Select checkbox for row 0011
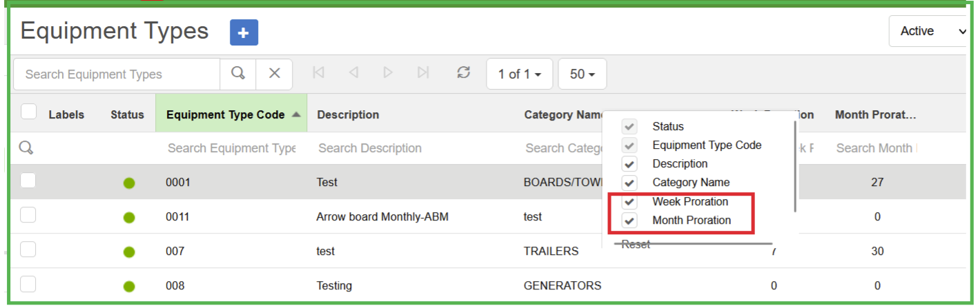This screenshot has height=308, width=980. (28, 216)
